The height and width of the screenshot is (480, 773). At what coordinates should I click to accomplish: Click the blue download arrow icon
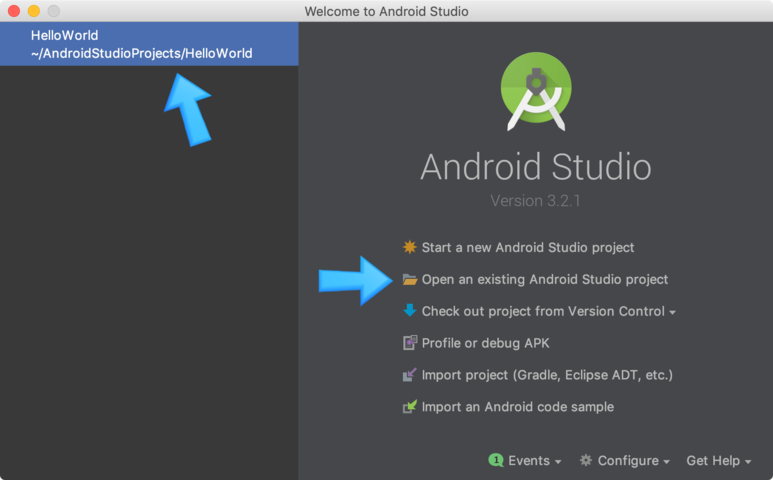409,310
